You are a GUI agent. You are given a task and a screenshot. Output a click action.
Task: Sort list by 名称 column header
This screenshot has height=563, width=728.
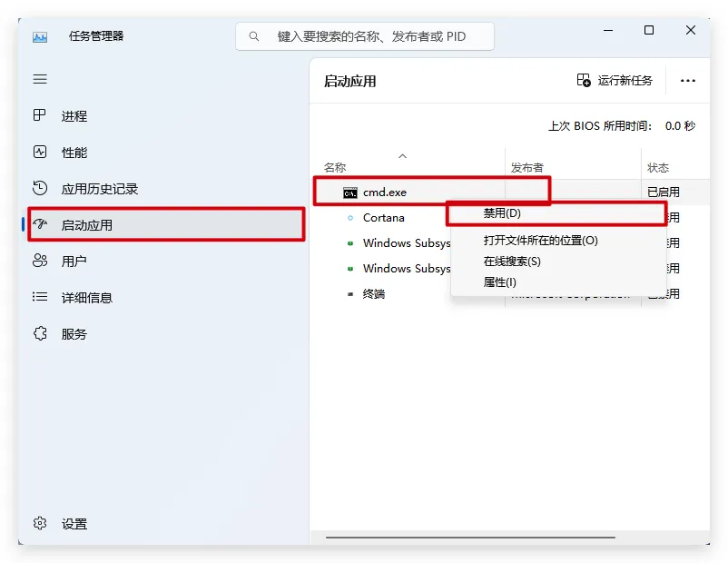coord(335,168)
